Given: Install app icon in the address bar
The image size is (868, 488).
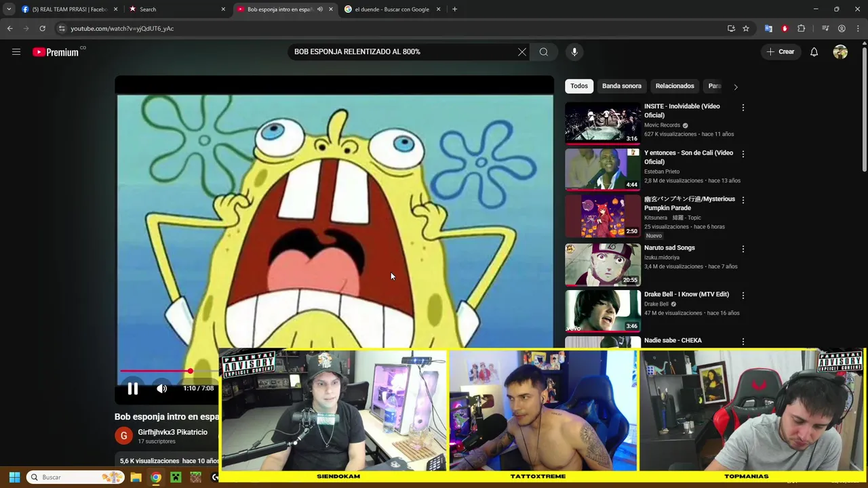Looking at the screenshot, I should point(731,28).
